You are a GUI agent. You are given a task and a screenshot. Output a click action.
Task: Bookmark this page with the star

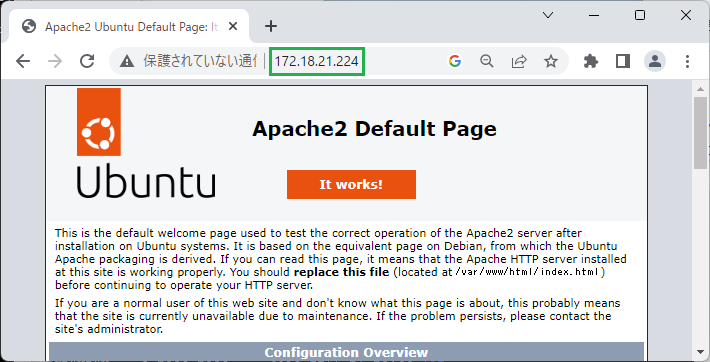tap(551, 61)
